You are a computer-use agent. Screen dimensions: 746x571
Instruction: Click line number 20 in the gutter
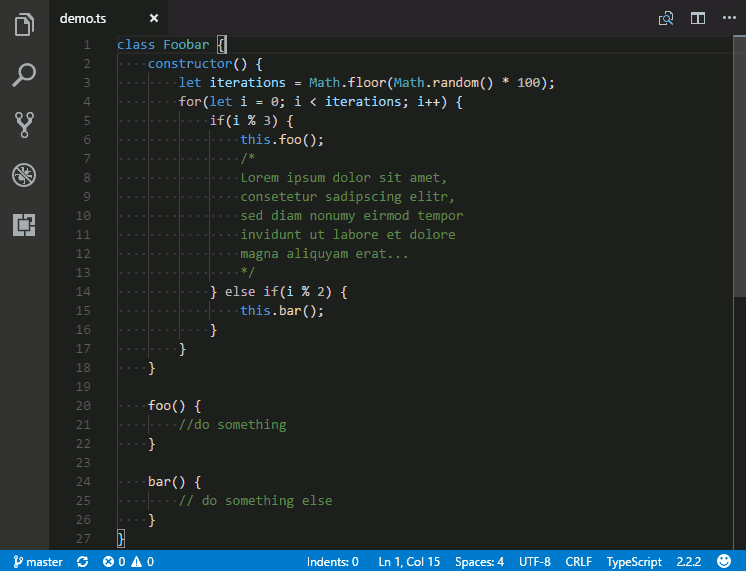click(83, 406)
